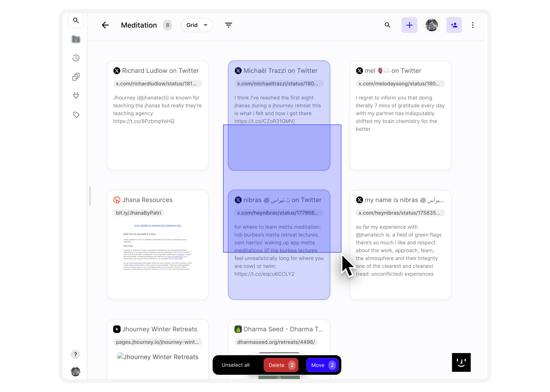550x392 pixels.
Task: Click X logo on mel card
Action: coord(359,71)
